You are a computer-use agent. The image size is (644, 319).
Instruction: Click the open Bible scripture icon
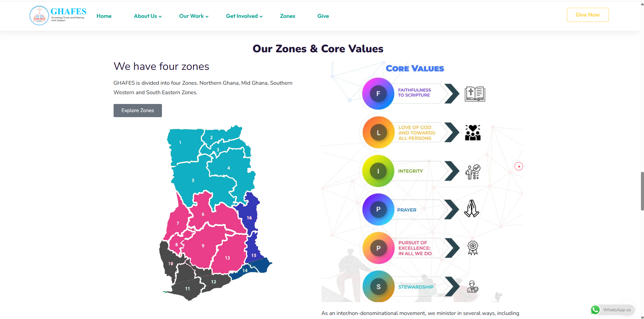tap(475, 94)
